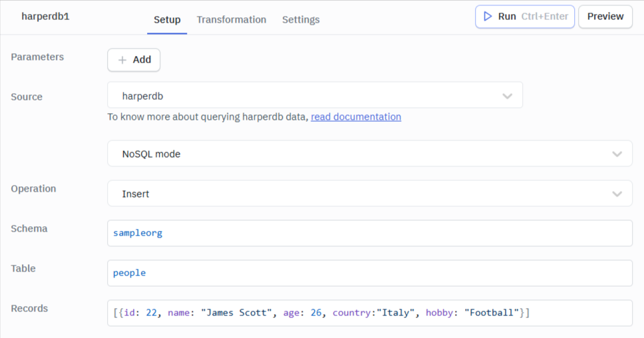644x338 pixels.
Task: Open the Insert Operation dropdown
Action: (x=370, y=194)
